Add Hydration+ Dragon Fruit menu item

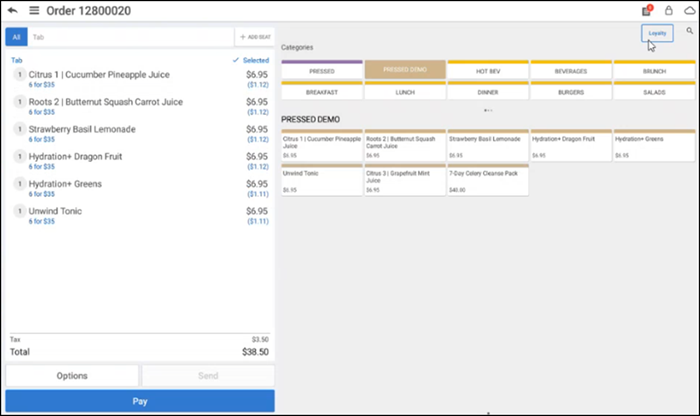pos(571,146)
